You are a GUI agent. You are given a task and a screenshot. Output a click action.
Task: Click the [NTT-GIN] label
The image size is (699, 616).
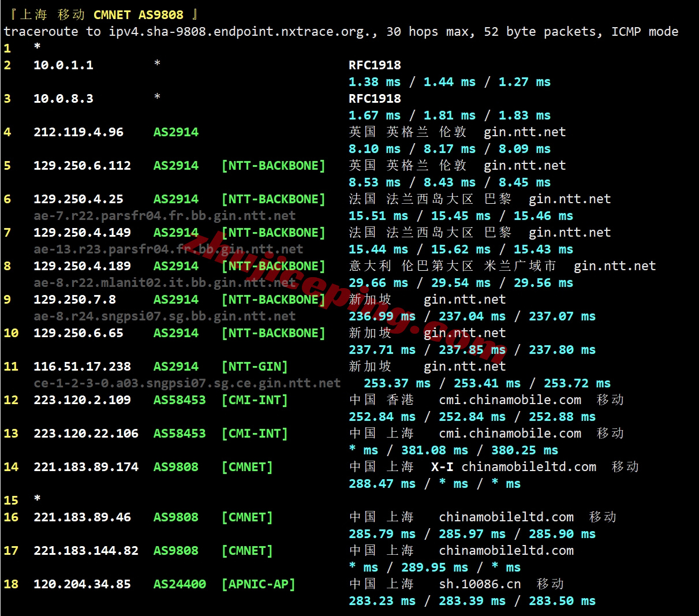click(255, 367)
